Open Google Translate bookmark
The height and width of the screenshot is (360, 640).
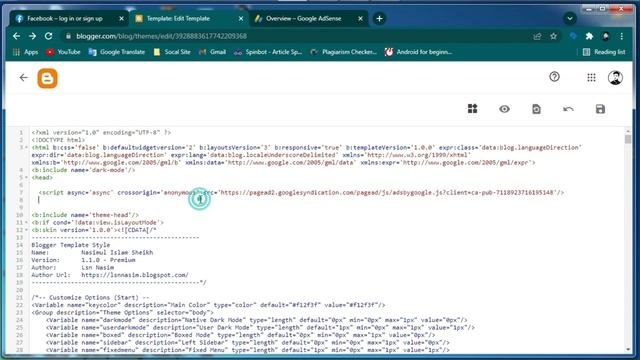coord(117,52)
